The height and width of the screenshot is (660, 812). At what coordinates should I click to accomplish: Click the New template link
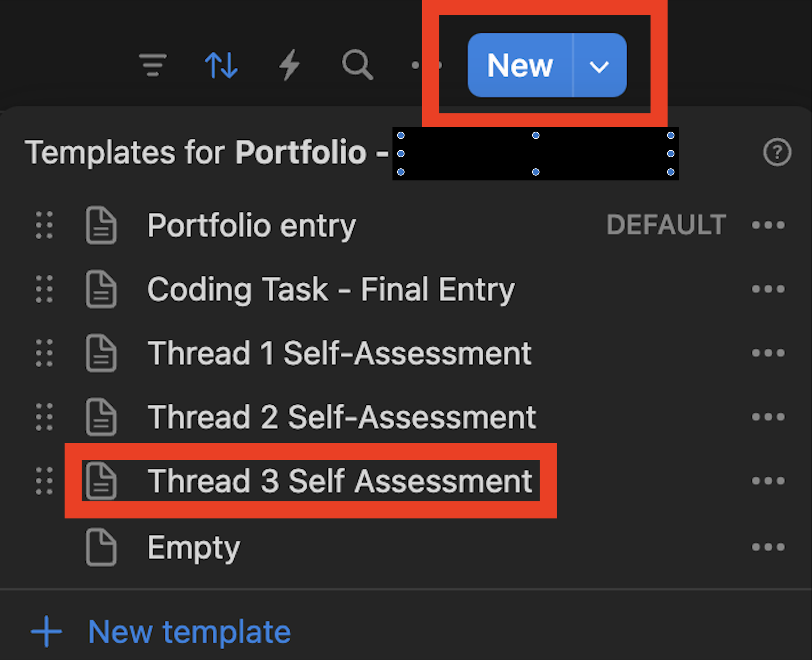coord(189,631)
